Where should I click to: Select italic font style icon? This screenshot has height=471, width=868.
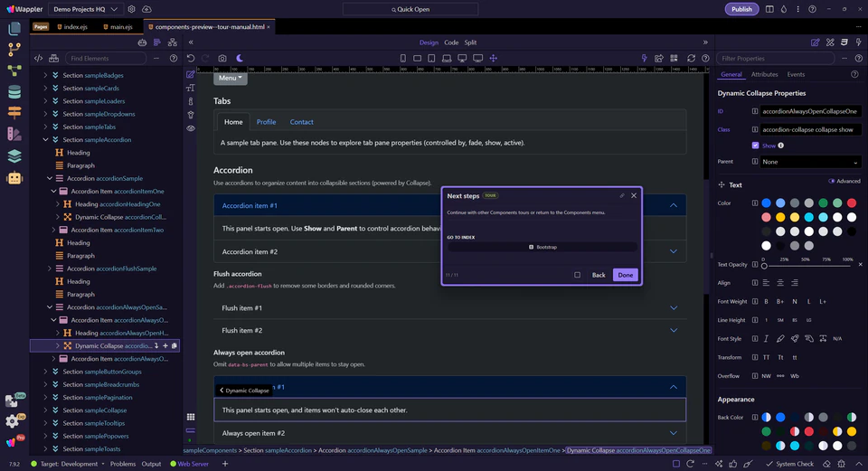coord(766,339)
